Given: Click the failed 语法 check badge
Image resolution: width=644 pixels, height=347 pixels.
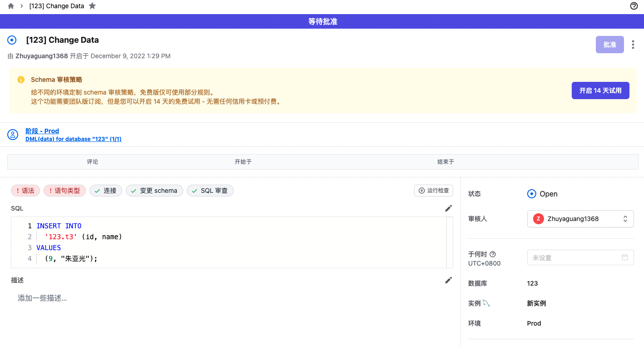Looking at the screenshot, I should pos(25,191).
